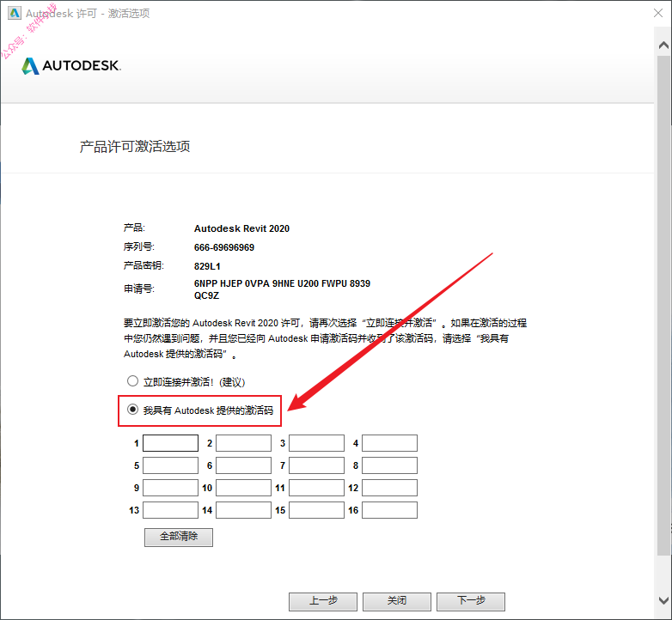Click the request code 6NPP HJEP 0VPA
The image size is (672, 620).
pos(282,289)
